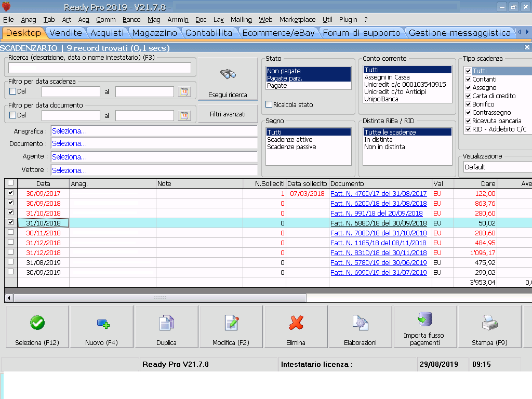532x399 pixels.
Task: Uncheck the Bonifico payment type
Action: point(468,104)
